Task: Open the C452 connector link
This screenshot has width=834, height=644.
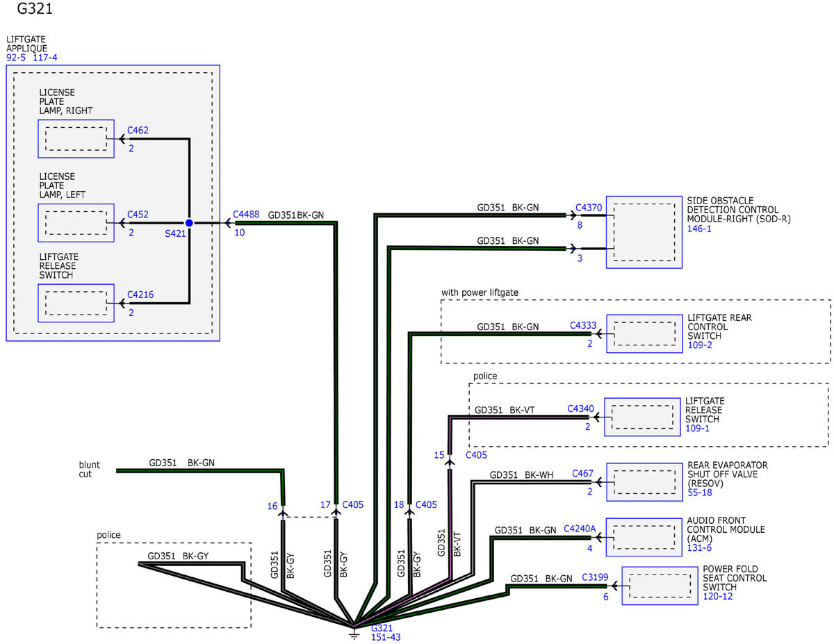Action: (x=138, y=215)
